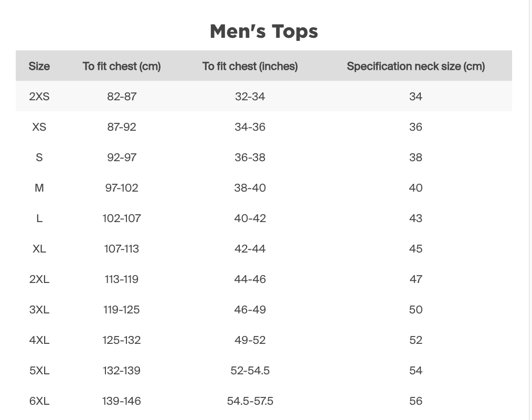Click neck size value 43
The width and height of the screenshot is (532, 420).
[x=416, y=218]
